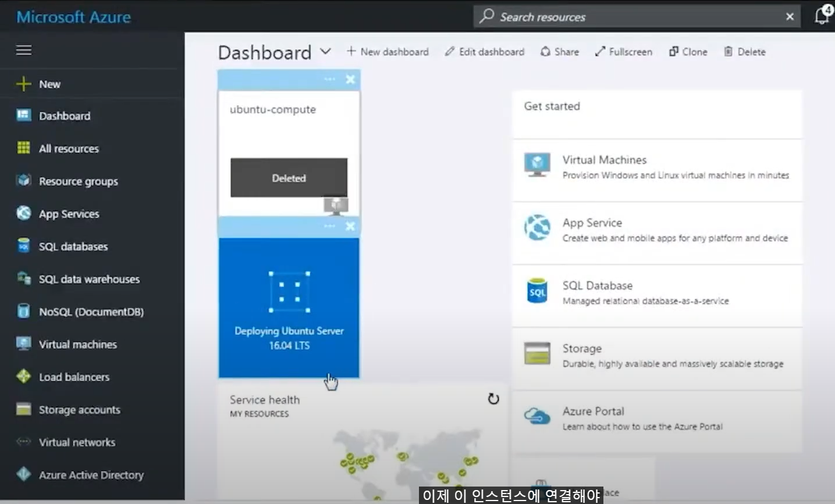Open the Virtual Machines get-started link
This screenshot has height=504, width=835.
click(657, 170)
